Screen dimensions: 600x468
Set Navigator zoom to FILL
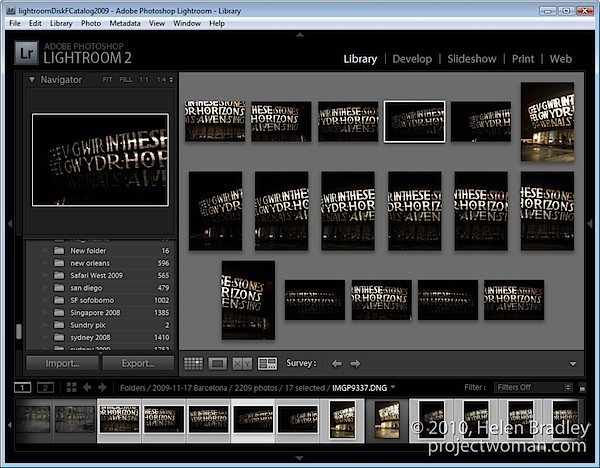point(126,80)
